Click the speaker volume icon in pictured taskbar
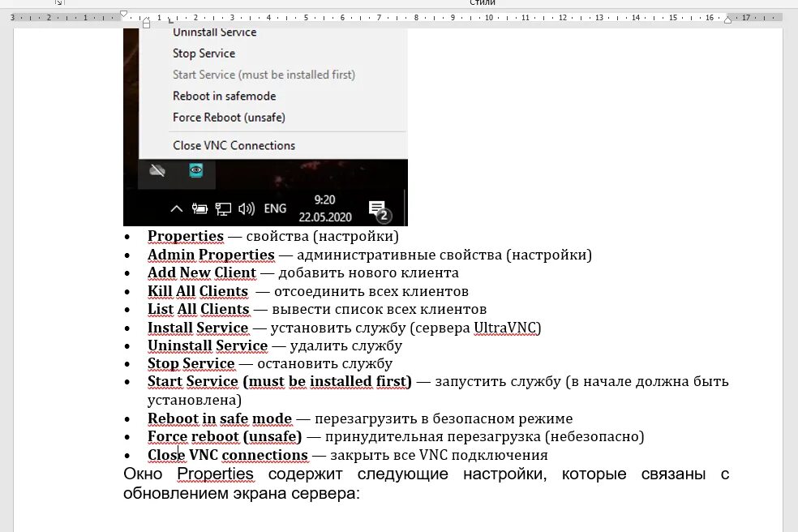Viewport: 798px width, 532px height. tap(247, 208)
